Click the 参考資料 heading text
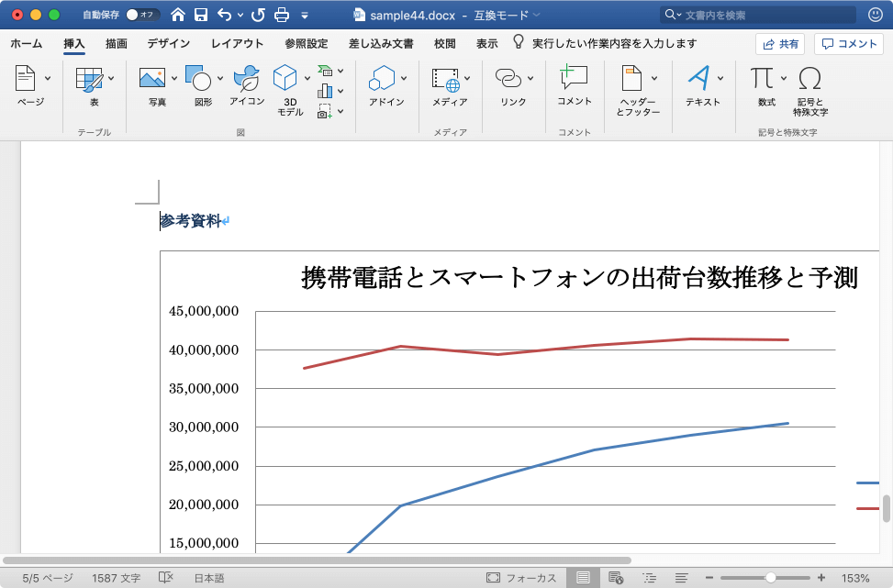This screenshot has width=893, height=588. [190, 220]
